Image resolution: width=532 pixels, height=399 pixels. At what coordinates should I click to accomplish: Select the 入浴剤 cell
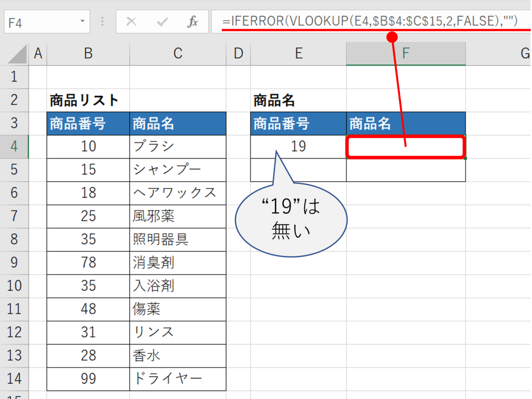point(178,285)
